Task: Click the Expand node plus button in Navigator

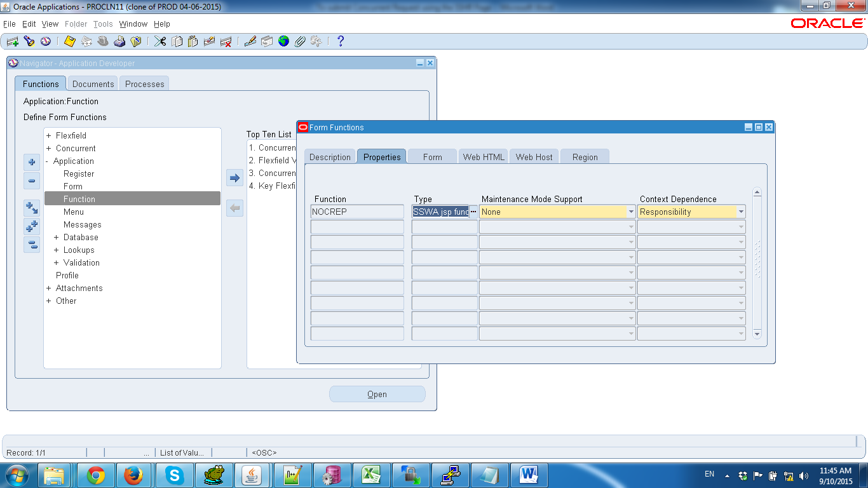Action: point(32,162)
